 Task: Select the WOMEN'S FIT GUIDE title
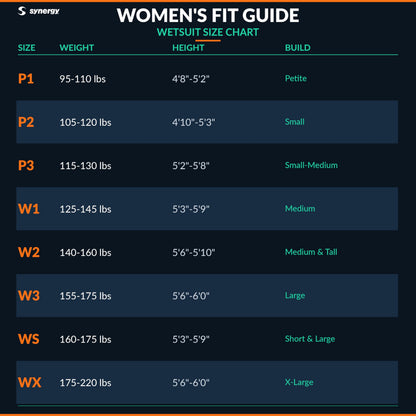pos(208,15)
